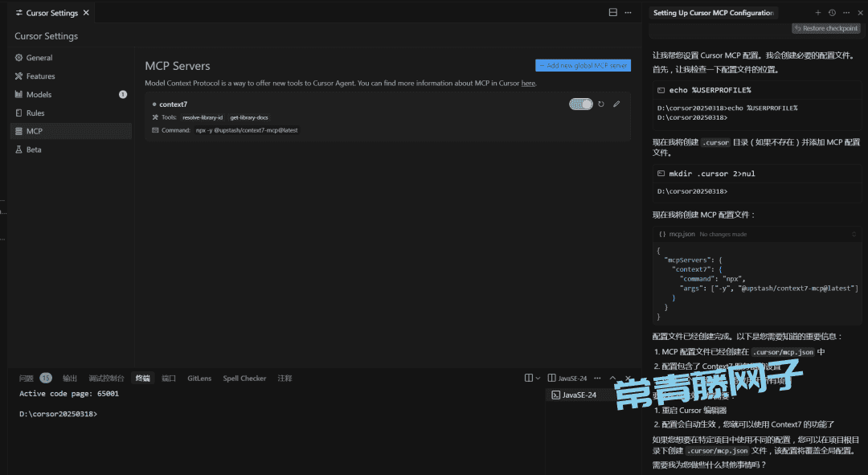Viewport: 868px width, 475px height.
Task: Click the Rules document icon
Action: [18, 113]
